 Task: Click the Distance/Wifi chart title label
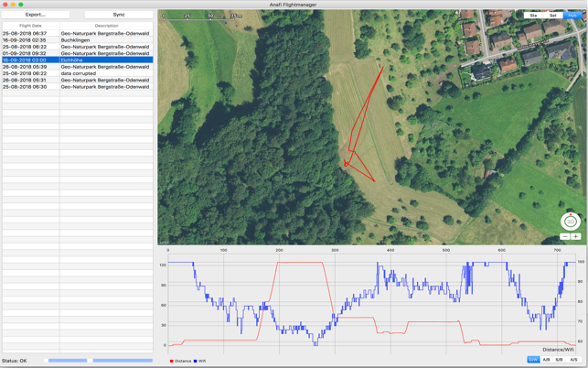(x=558, y=350)
